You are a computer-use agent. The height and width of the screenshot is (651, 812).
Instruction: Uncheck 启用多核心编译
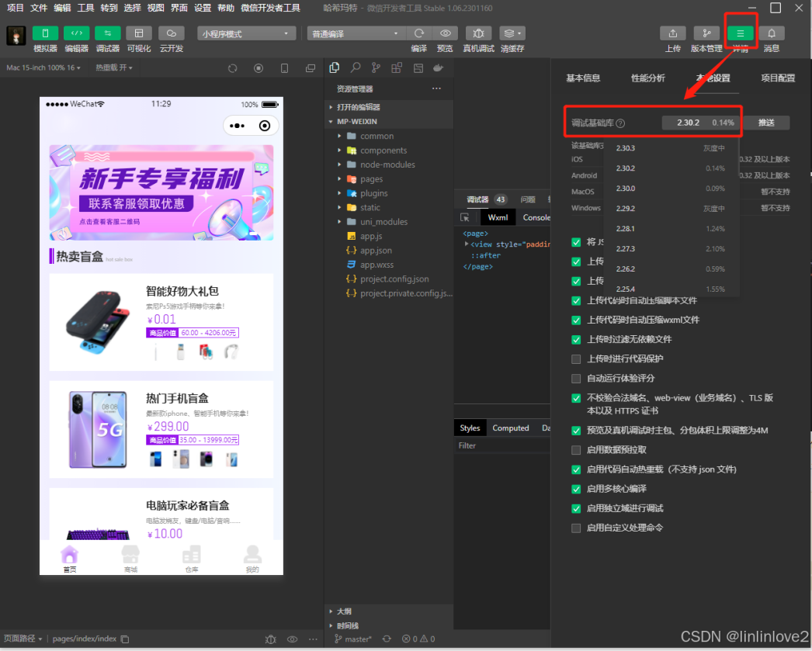point(576,489)
